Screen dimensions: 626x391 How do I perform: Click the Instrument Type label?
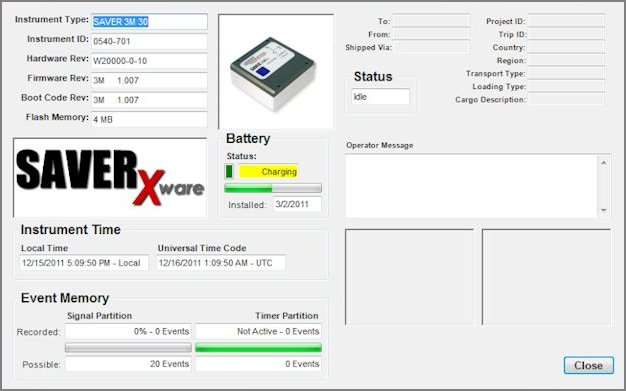(x=52, y=20)
